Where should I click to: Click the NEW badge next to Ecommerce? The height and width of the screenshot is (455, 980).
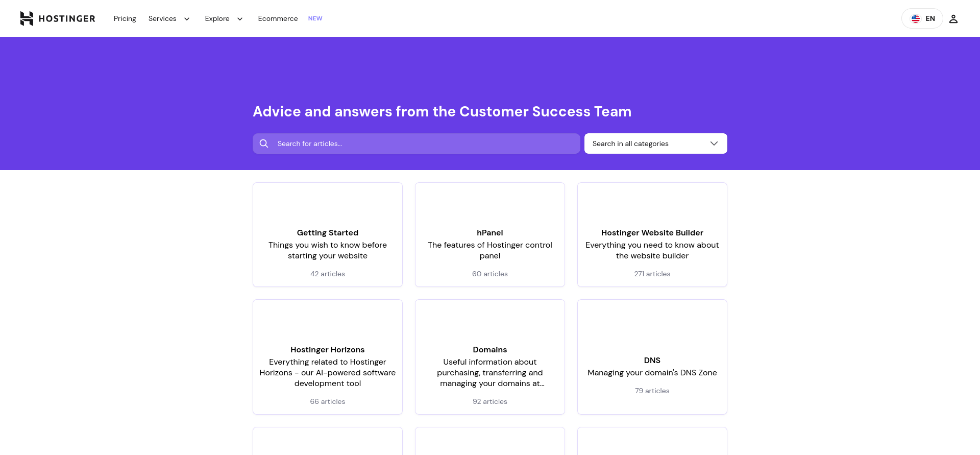click(x=315, y=18)
